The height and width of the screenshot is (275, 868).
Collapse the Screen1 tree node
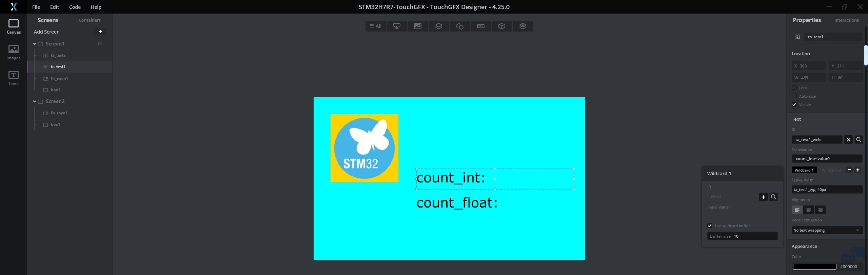point(35,44)
